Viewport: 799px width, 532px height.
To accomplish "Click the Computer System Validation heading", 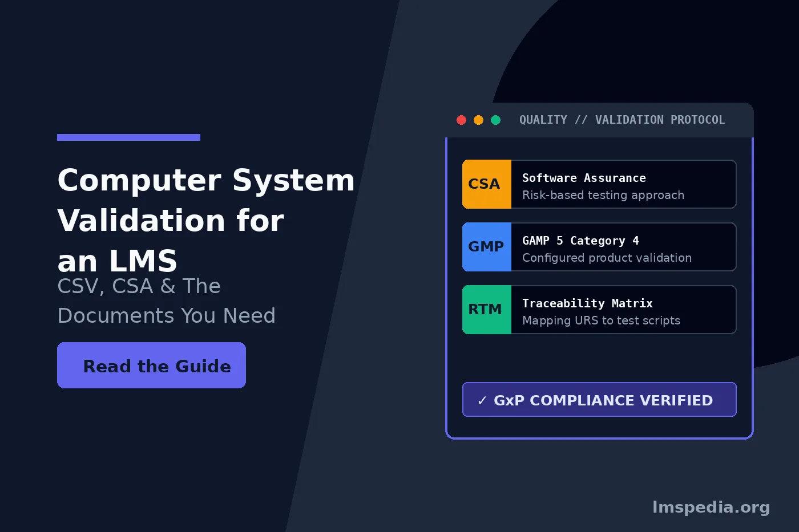I will pyautogui.click(x=206, y=220).
